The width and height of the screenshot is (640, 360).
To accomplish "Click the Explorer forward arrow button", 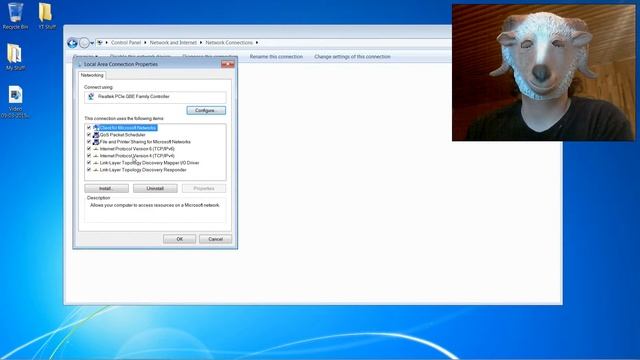I will click(x=84, y=43).
